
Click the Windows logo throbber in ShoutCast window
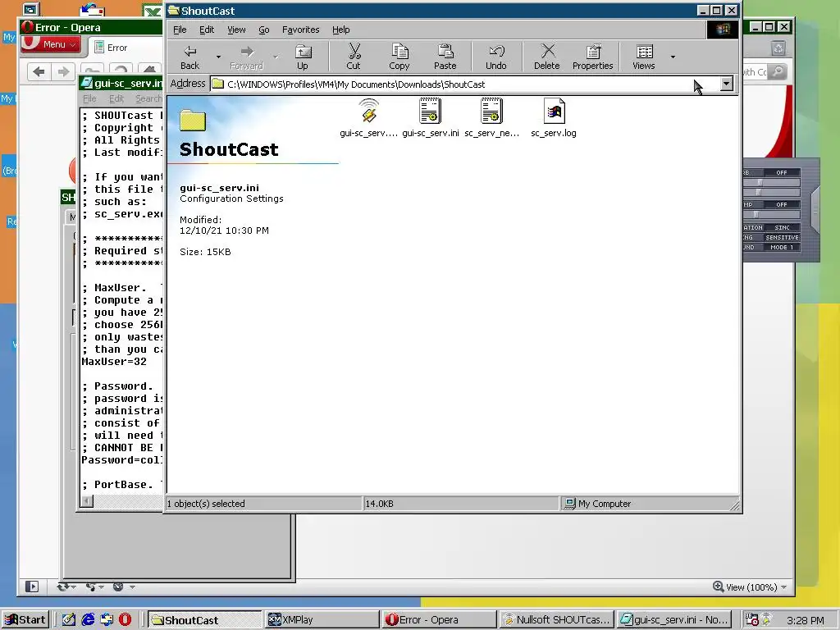click(722, 30)
